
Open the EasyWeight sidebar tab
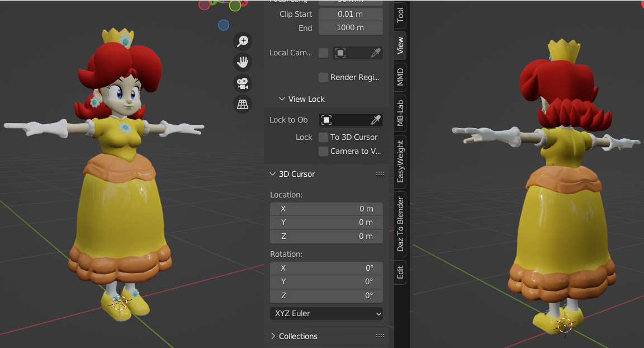click(400, 162)
